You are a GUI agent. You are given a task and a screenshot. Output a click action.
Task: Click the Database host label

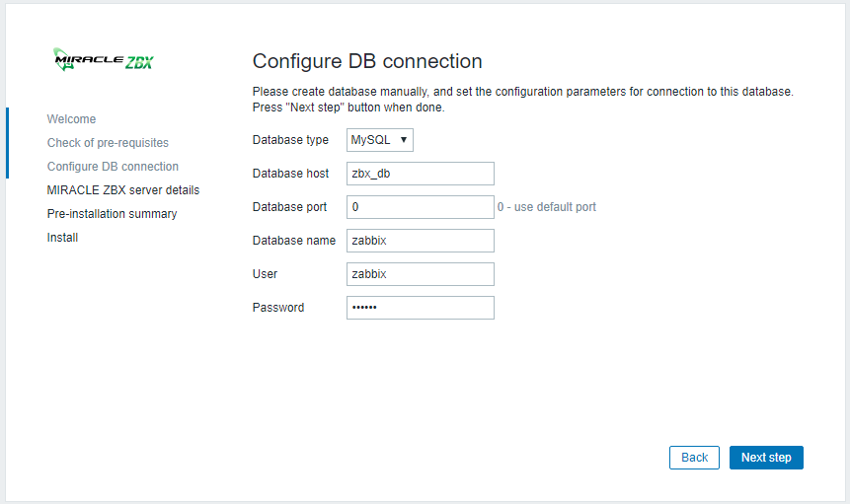click(x=290, y=174)
